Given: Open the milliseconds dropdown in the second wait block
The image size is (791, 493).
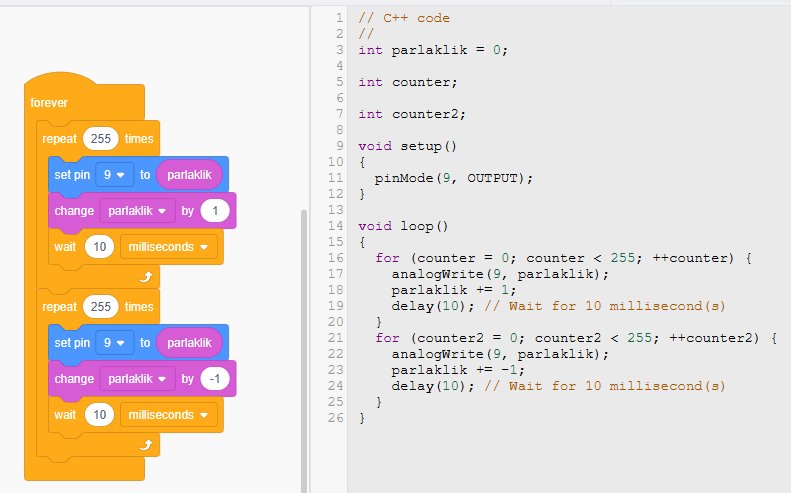Looking at the screenshot, I should 168,415.
